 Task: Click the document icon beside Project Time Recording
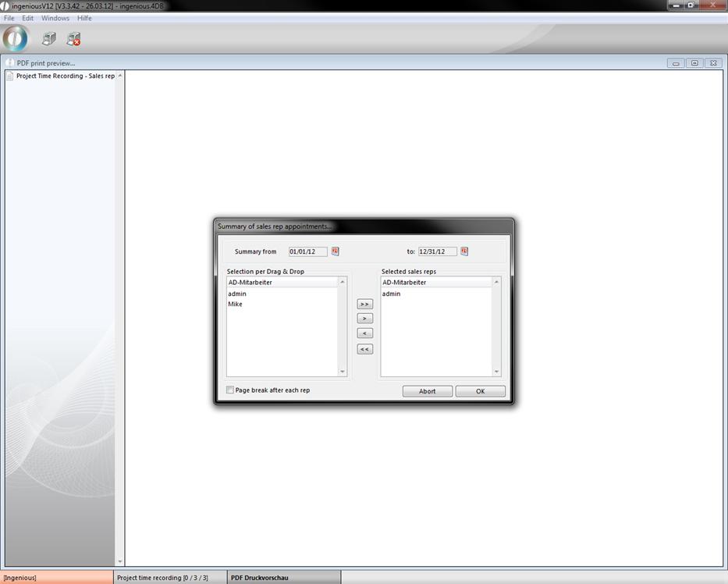pos(9,76)
